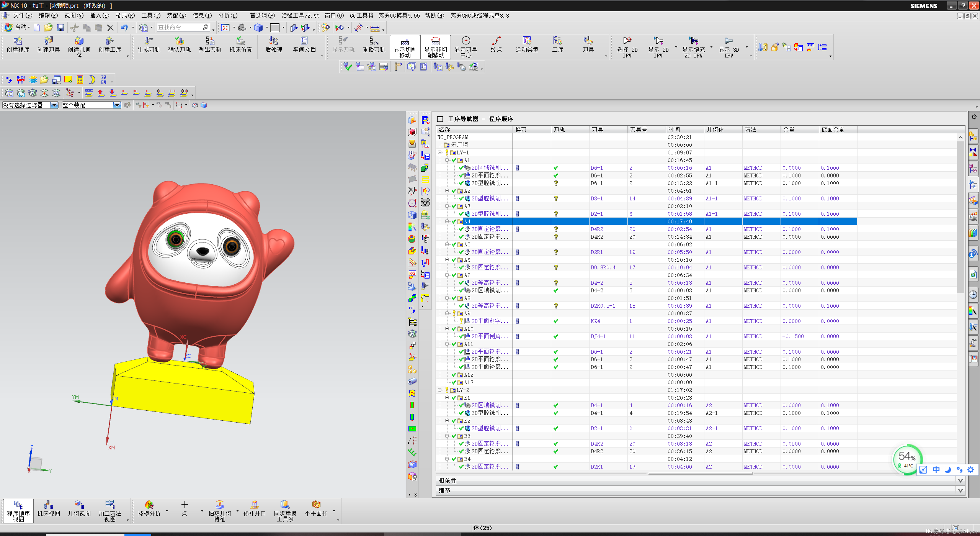The width and height of the screenshot is (980, 536).
Task: Switch to 几何视图 geometry view
Action: 79,510
